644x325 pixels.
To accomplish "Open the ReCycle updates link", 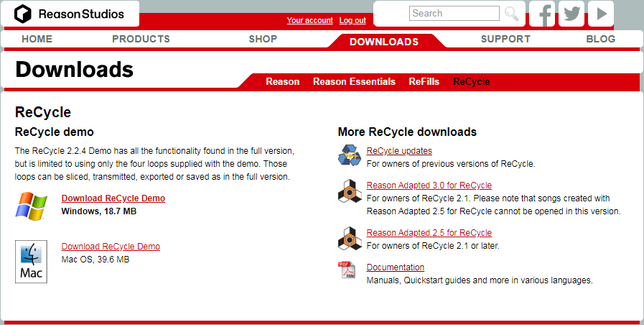I will click(399, 151).
